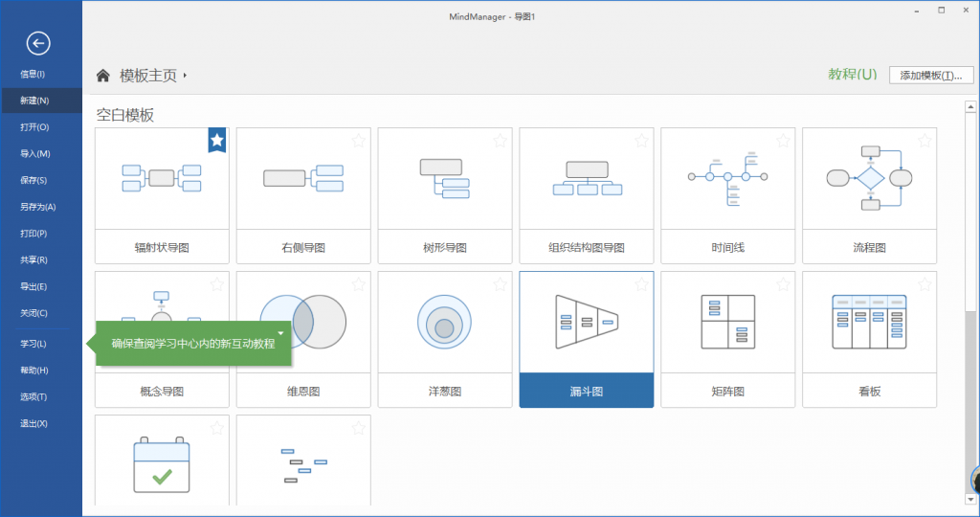Select the 流程图 template icon
This screenshot has width=980, height=517.
869,178
